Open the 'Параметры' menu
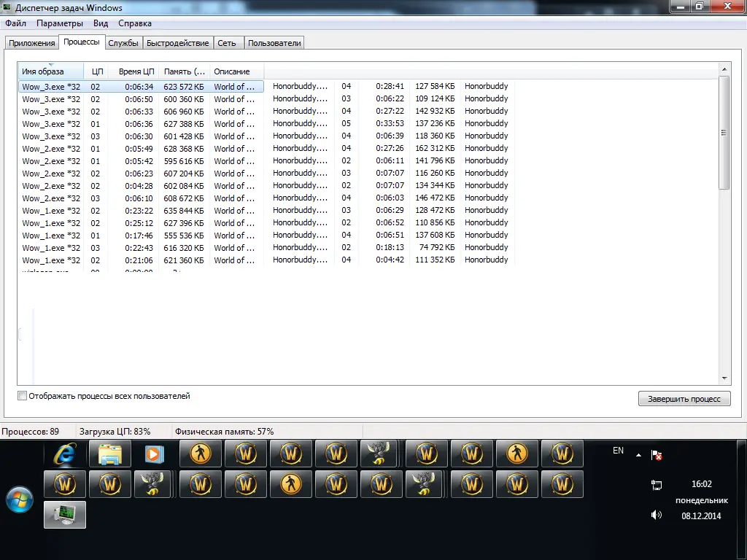Screen dimensions: 747x560 click(60, 23)
